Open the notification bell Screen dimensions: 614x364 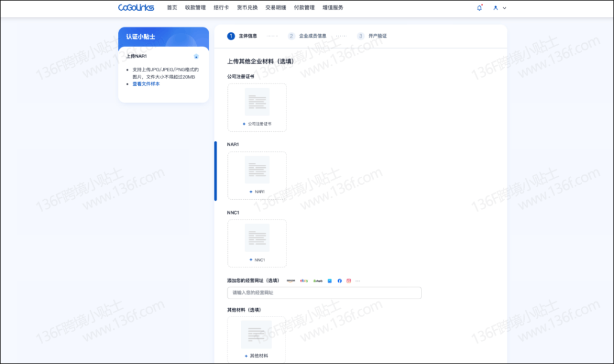(479, 7)
